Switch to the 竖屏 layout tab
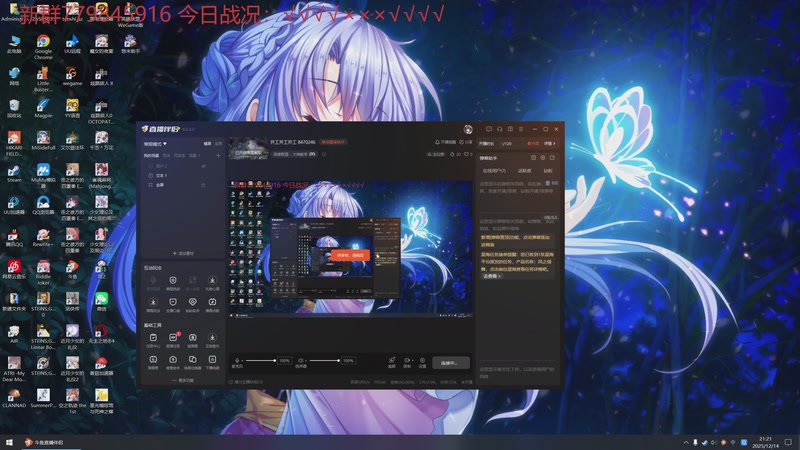Viewport: 800px width, 450px height. (x=218, y=144)
